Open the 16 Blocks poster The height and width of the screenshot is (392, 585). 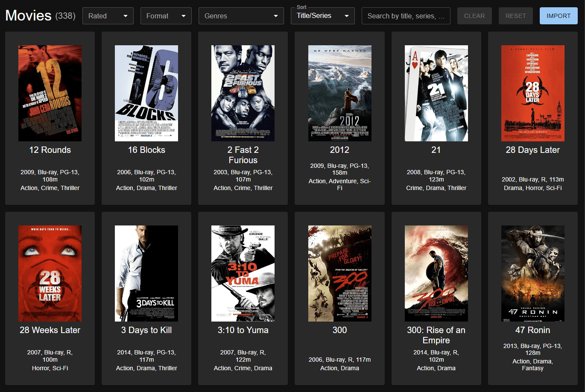click(146, 93)
